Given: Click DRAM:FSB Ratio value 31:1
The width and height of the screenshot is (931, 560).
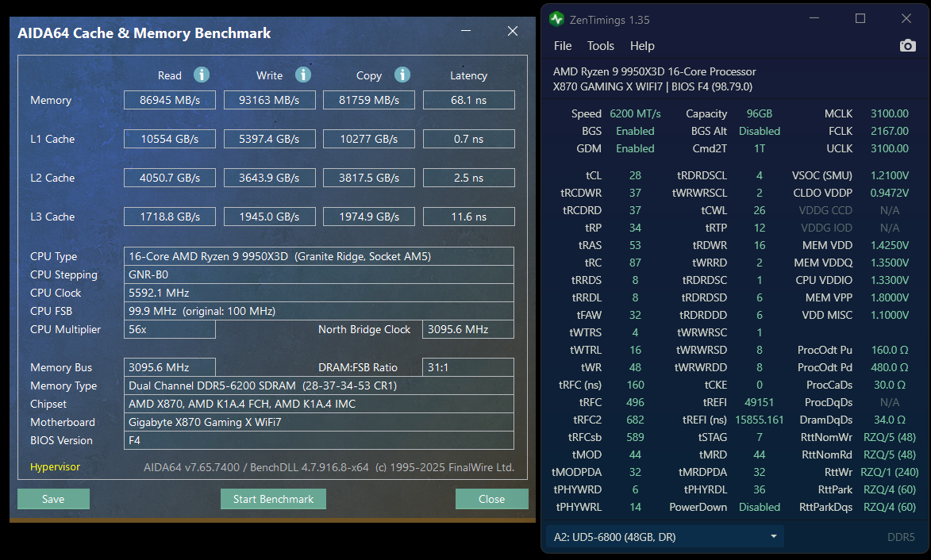Looking at the screenshot, I should [x=468, y=367].
